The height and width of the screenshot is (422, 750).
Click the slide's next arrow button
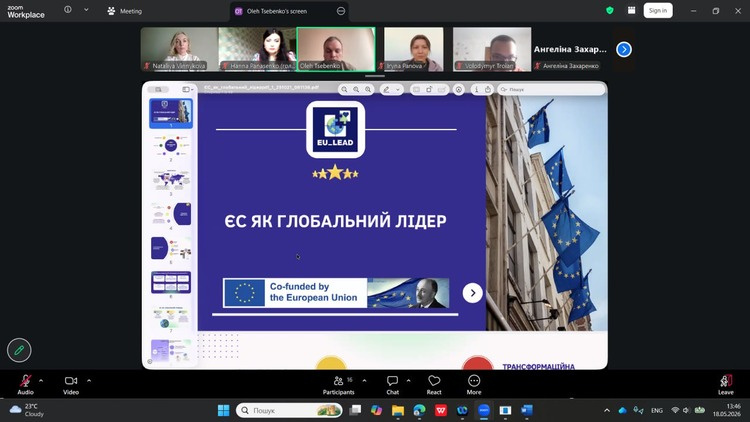473,293
